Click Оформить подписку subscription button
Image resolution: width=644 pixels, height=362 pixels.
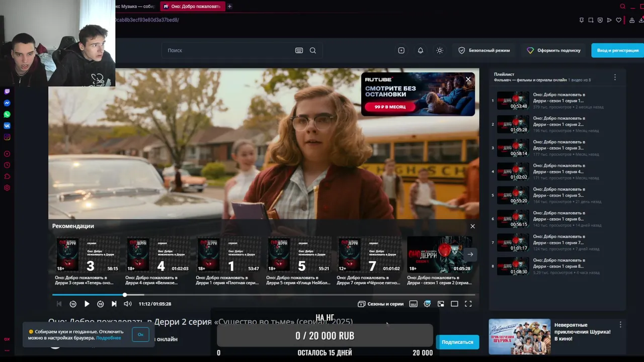[x=553, y=50]
